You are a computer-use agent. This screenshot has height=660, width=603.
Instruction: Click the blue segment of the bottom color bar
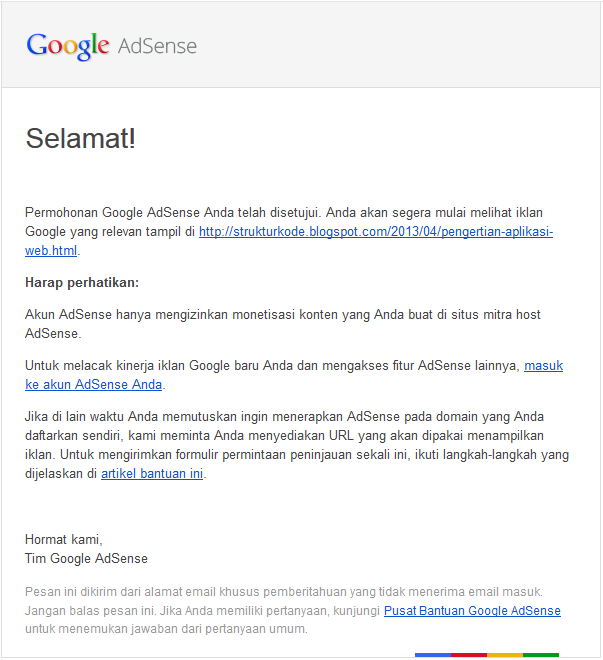[x=433, y=655]
